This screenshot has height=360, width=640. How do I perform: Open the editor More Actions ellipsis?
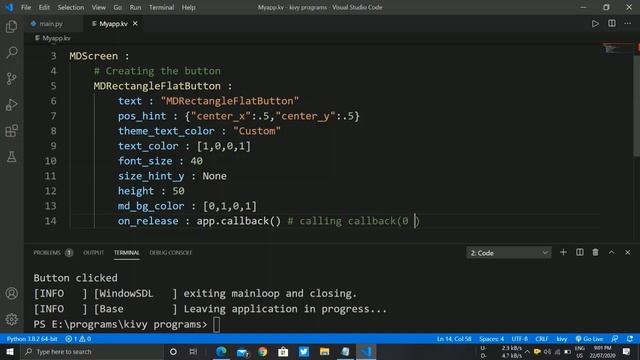627,24
